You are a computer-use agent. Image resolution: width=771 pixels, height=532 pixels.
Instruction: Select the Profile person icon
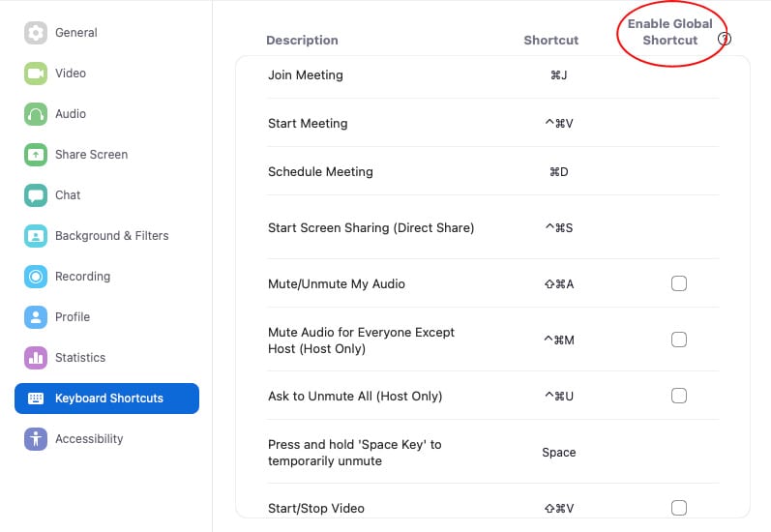[36, 317]
